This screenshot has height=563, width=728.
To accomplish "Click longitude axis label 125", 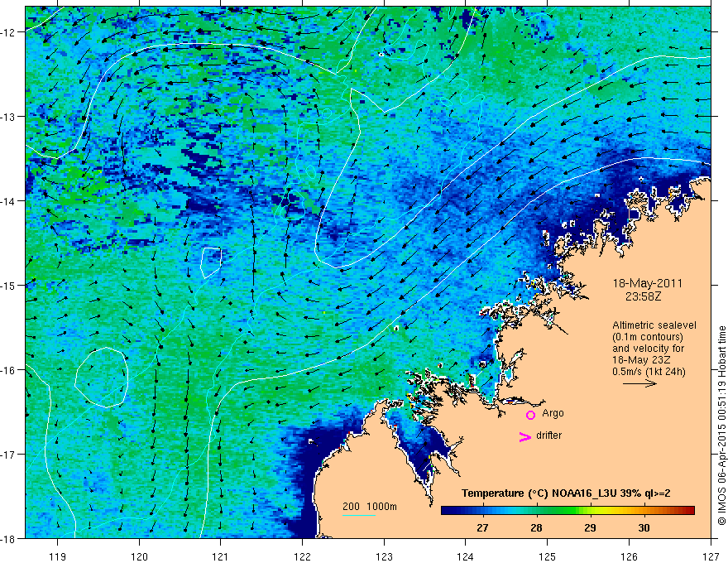I will [548, 556].
